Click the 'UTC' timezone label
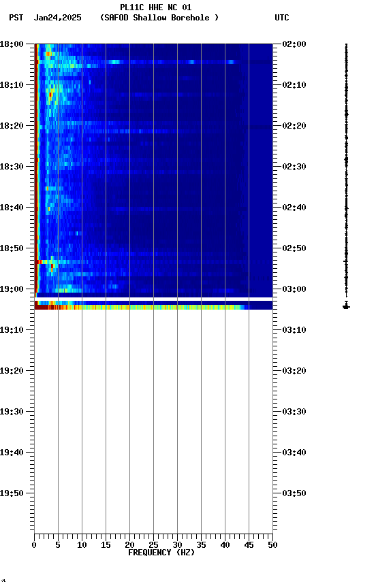Screen dimensions: 376x588 click(x=282, y=18)
